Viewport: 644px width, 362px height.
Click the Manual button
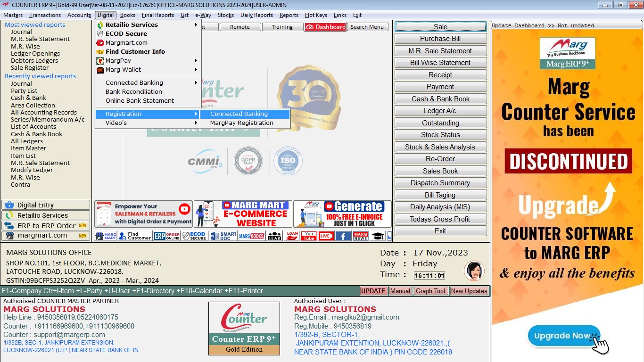pos(400,291)
